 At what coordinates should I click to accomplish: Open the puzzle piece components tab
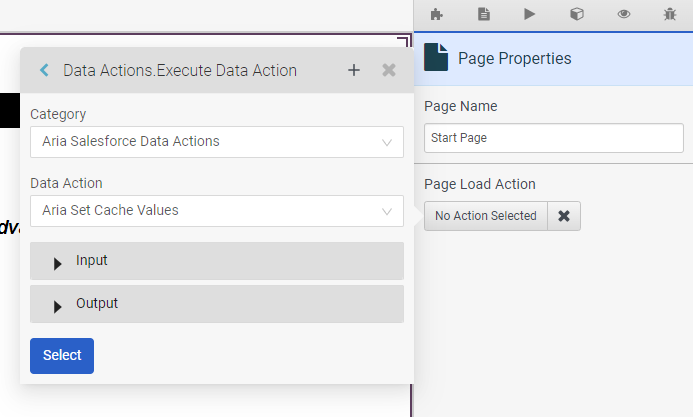tap(436, 14)
